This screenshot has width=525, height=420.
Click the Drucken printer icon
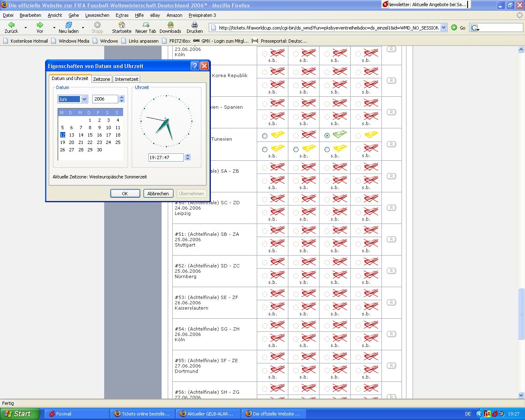click(194, 25)
